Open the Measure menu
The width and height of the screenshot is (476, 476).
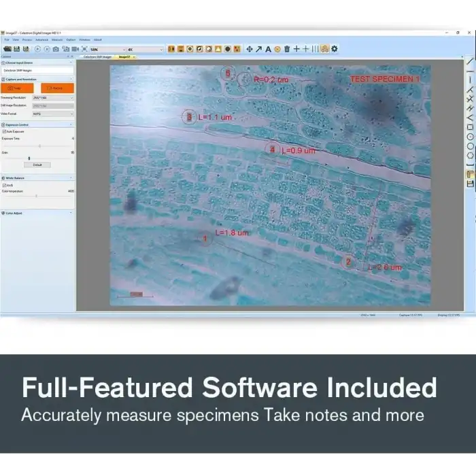click(x=57, y=39)
